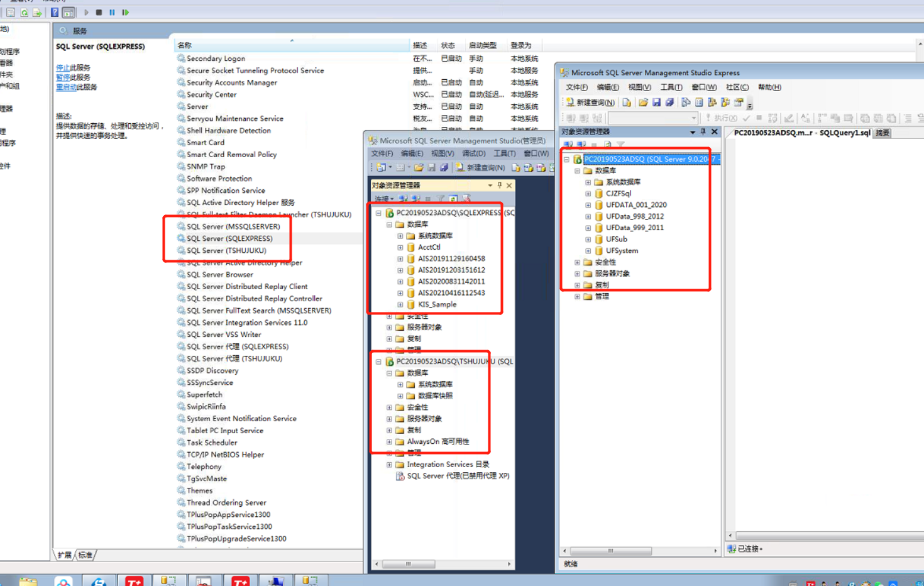The width and height of the screenshot is (924, 586).
Task: Expand the UFSystem database node in Express
Action: 588,251
